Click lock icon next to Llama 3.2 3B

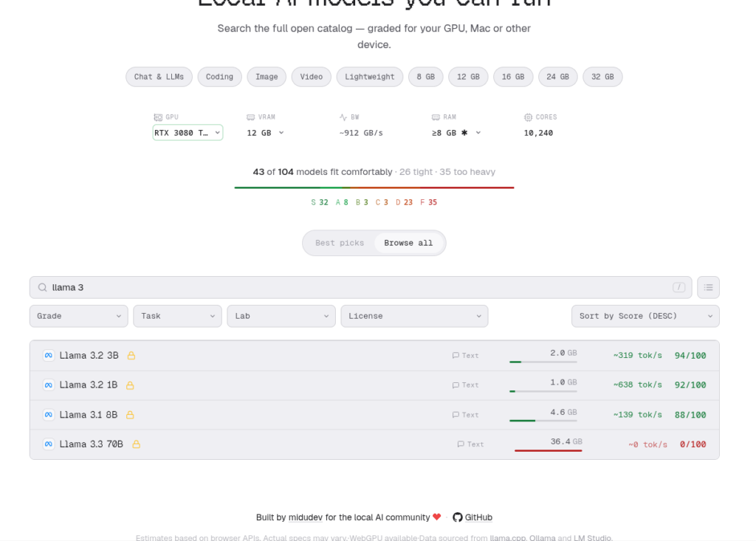(131, 355)
